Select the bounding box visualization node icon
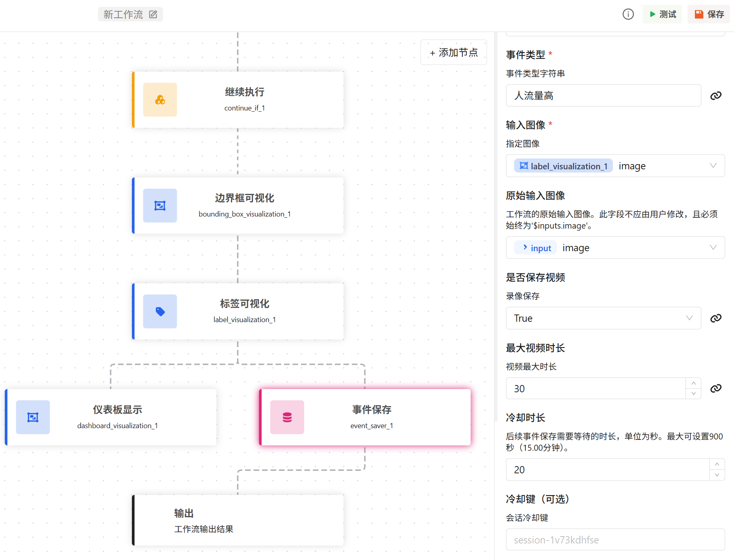Image resolution: width=734 pixels, height=560 pixels. coord(160,206)
